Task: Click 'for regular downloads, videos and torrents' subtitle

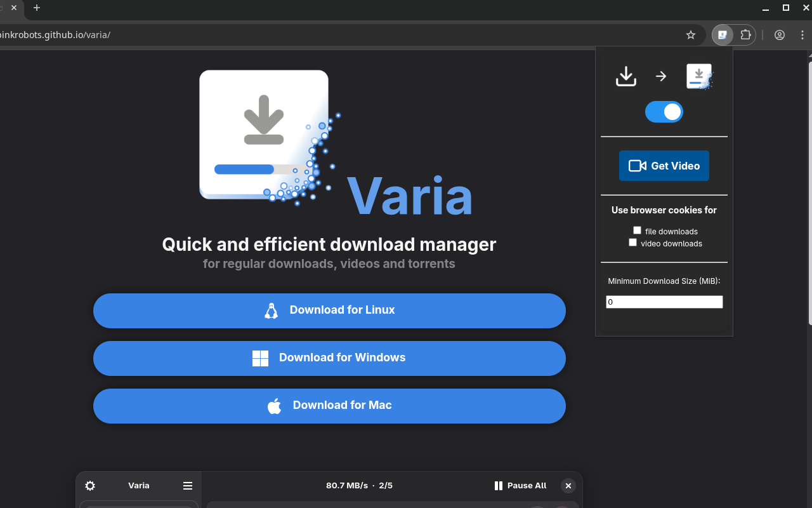Action: (x=329, y=264)
